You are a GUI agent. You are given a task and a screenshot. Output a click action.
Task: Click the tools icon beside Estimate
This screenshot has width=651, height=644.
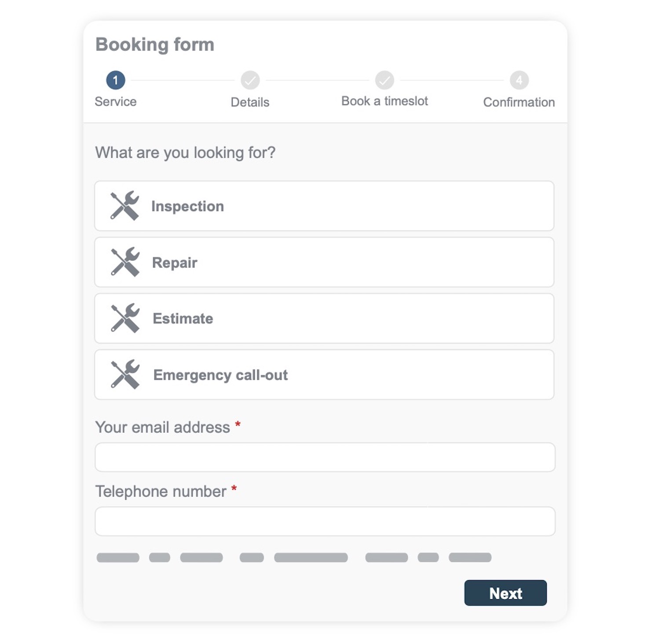pyautogui.click(x=125, y=318)
